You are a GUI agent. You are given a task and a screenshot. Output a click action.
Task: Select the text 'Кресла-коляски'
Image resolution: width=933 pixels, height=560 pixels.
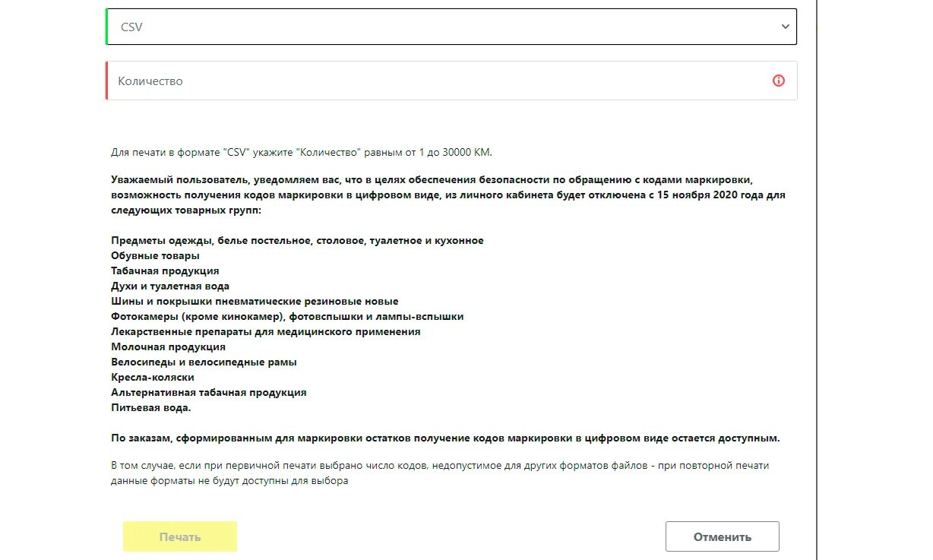click(x=153, y=377)
